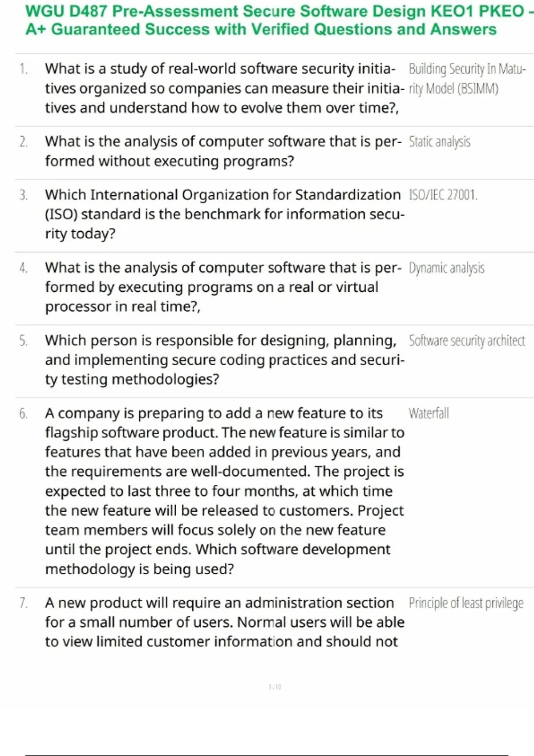Click the page number indicator 1/10
Screen dimensions: 534x756
pos(275,687)
